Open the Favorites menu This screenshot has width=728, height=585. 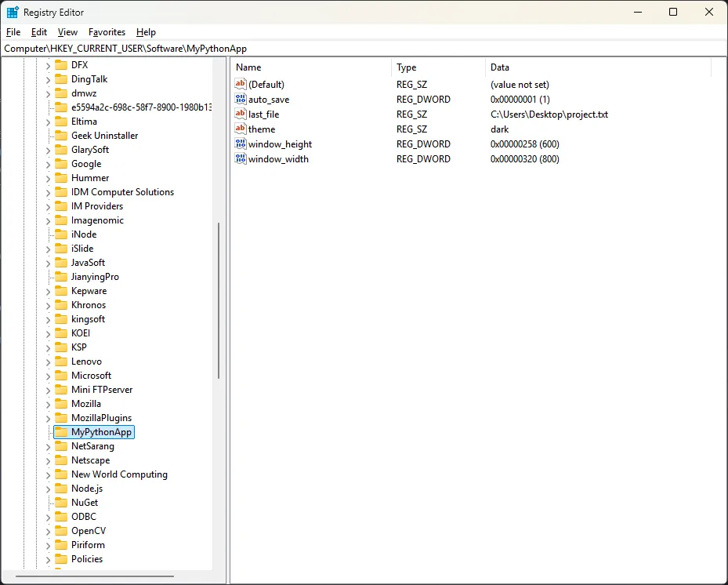[x=107, y=32]
